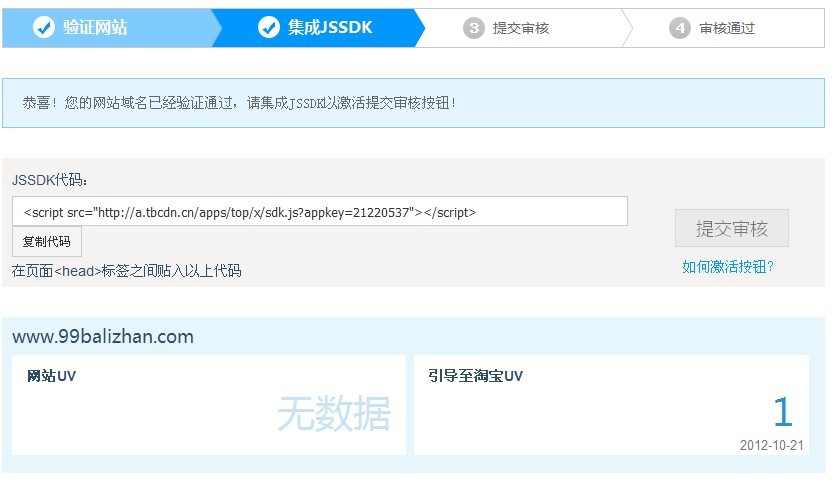Click the checkmark icon beside 集成JSSDK

[x=269, y=27]
